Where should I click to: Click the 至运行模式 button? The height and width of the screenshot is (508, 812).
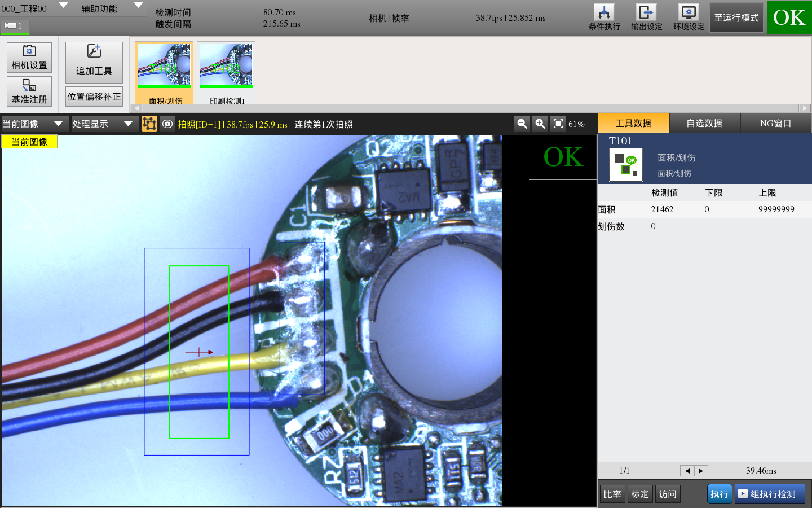click(736, 17)
